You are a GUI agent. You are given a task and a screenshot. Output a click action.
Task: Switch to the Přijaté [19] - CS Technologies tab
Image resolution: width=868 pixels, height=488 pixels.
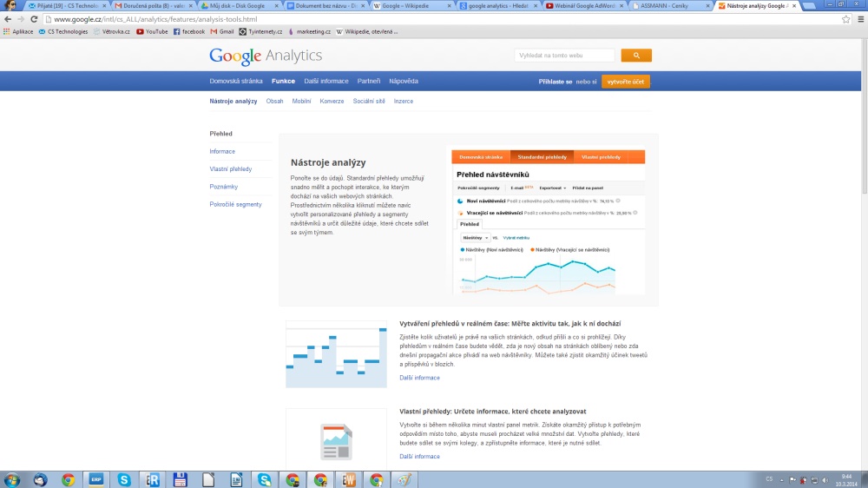click(x=65, y=5)
